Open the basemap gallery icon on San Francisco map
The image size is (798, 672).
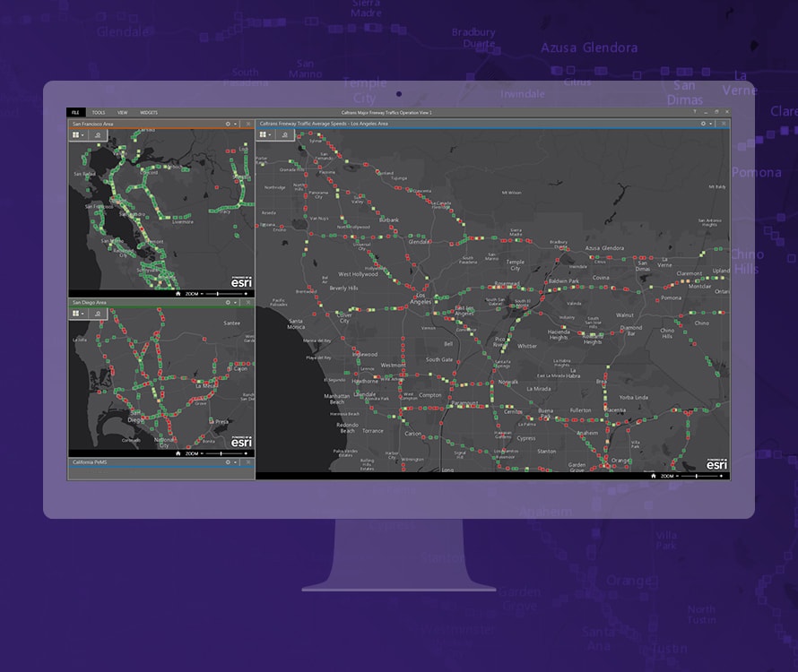[x=75, y=135]
